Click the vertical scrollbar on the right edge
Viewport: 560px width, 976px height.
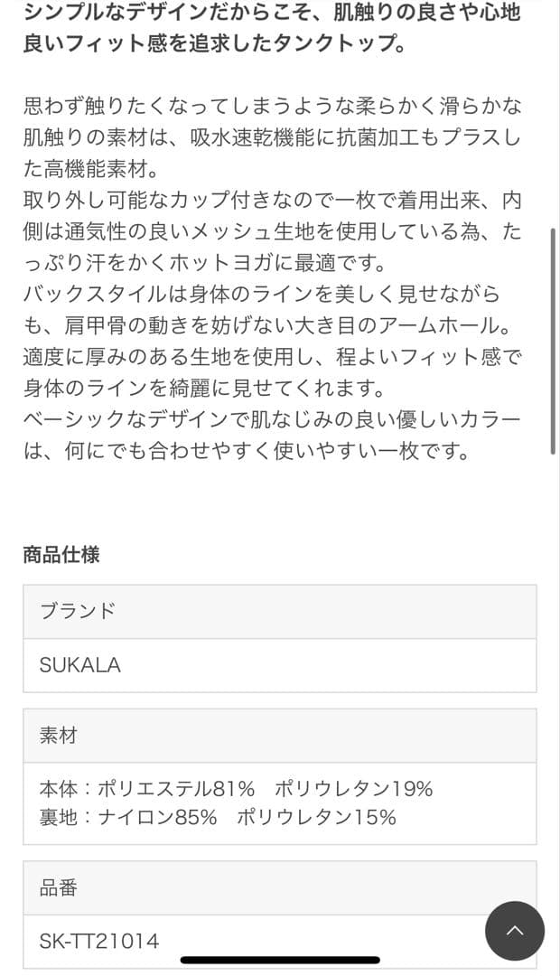pos(553,341)
